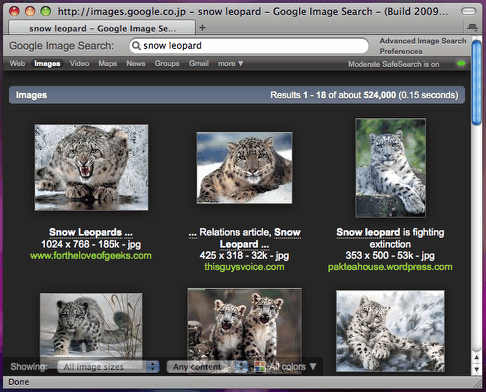Open the Any content dropdown
486x392 pixels.
pos(207,367)
